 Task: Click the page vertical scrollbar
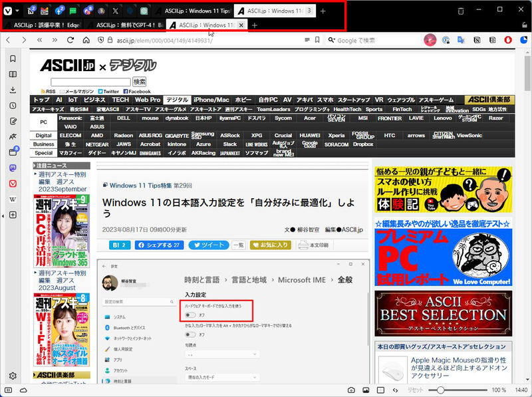tap(527, 73)
